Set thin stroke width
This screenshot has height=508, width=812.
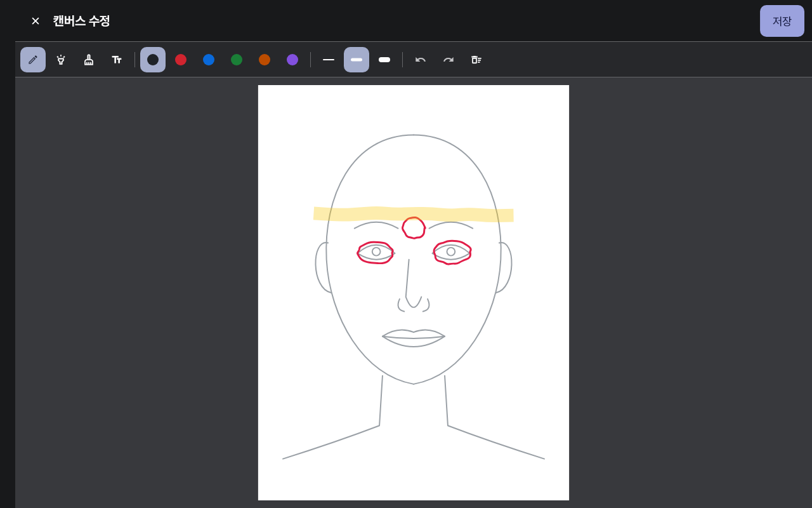[329, 60]
